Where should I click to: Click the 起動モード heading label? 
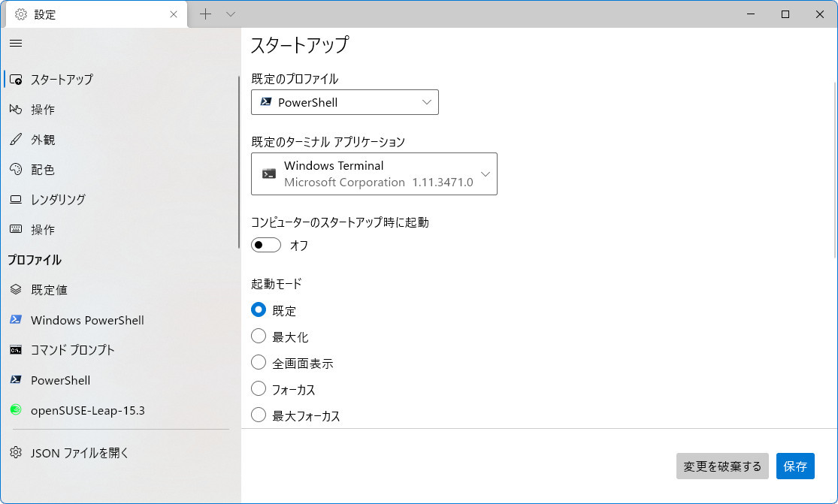click(277, 283)
